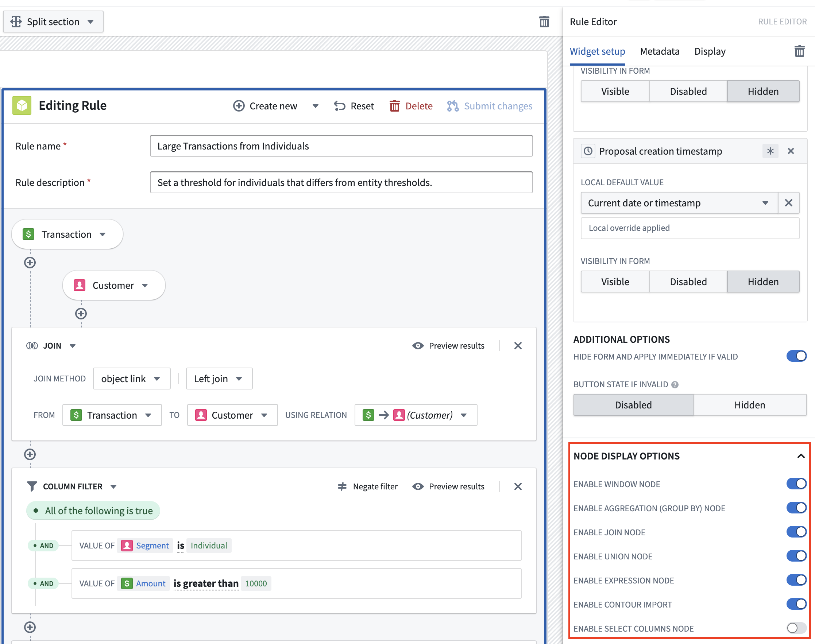Click the Editing Rule cube icon

22,106
